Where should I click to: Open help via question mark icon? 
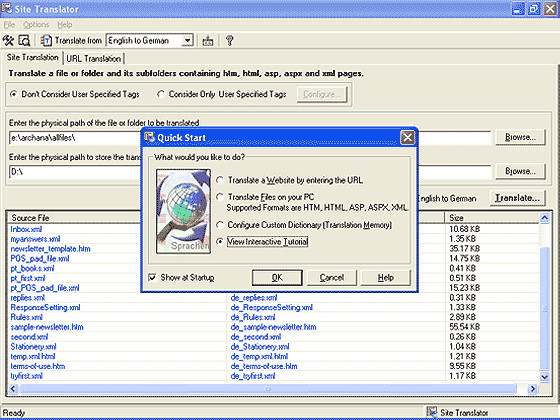230,41
